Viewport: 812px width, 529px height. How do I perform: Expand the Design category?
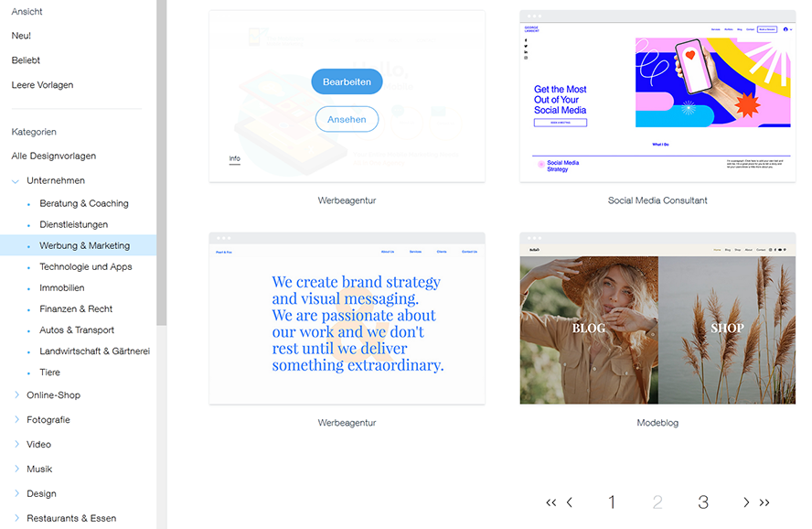(16, 494)
